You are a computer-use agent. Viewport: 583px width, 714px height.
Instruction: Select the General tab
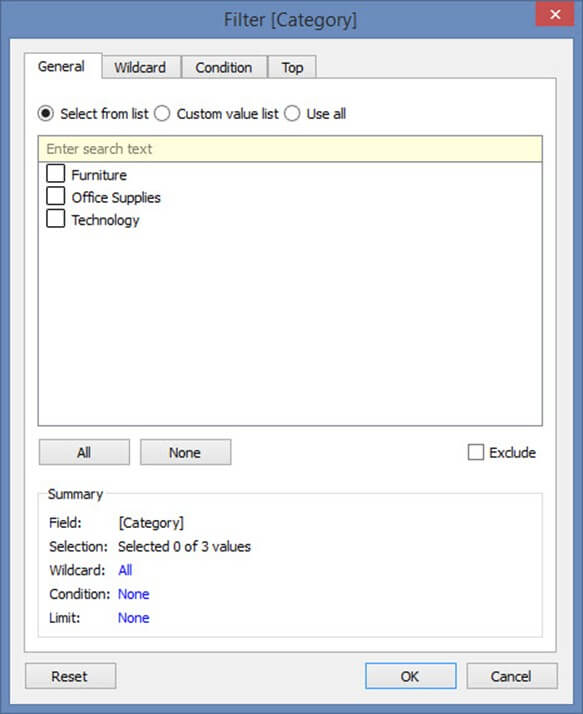[x=62, y=66]
